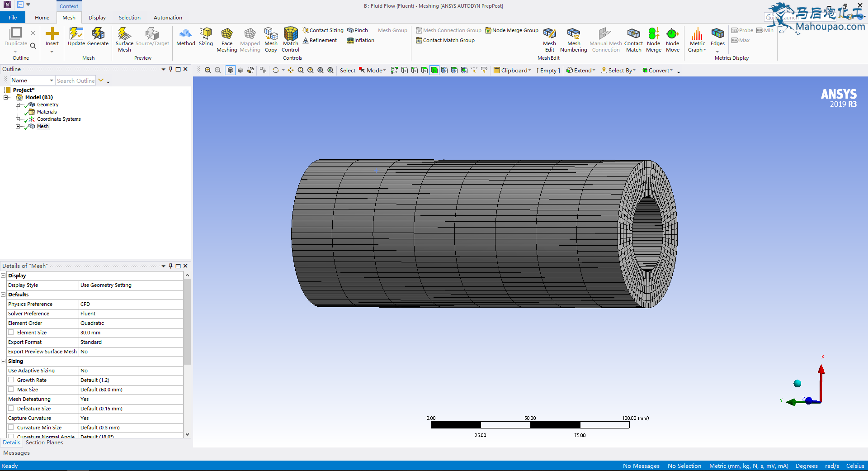Click the Rotate view icon

pos(275,70)
